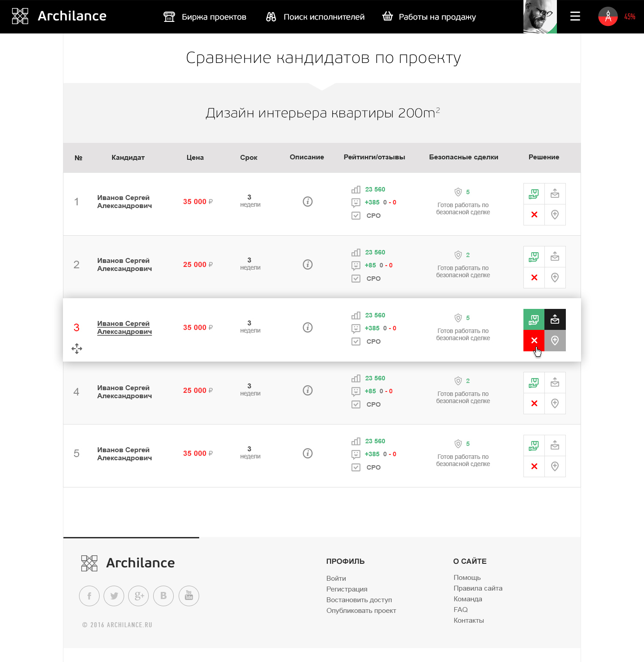This screenshot has height=662, width=644.
Task: Open Работы на продажу in the header
Action: (429, 17)
